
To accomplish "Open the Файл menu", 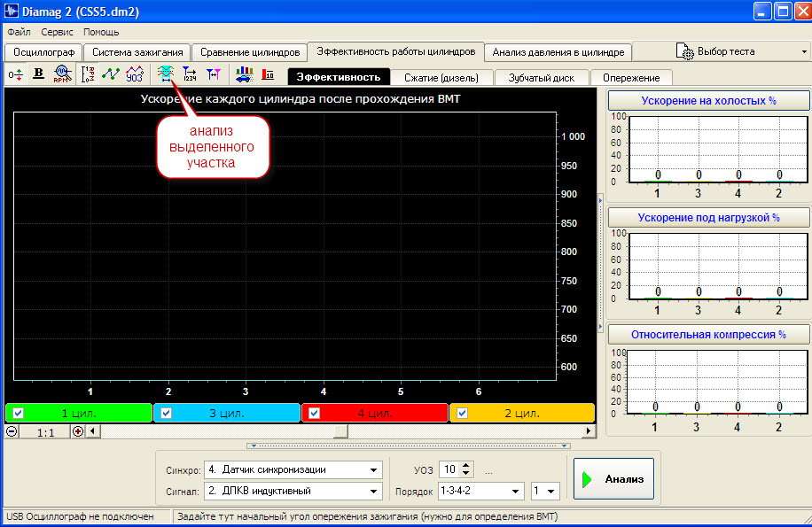I will pos(19,32).
